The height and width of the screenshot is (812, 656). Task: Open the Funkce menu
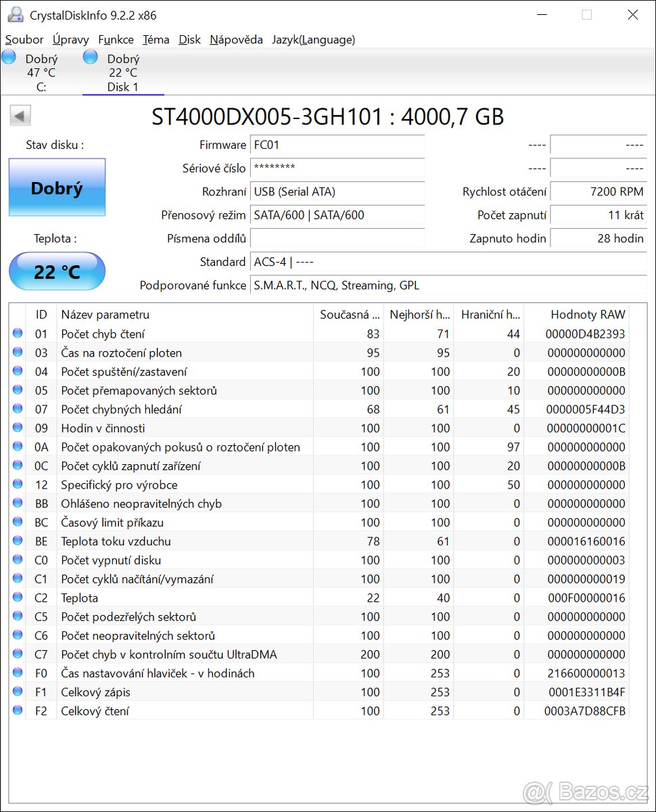tap(115, 40)
